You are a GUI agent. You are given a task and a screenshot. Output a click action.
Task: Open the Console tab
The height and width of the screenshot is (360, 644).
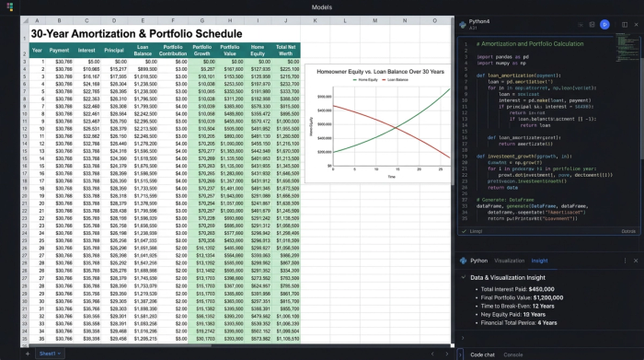pyautogui.click(x=513, y=354)
